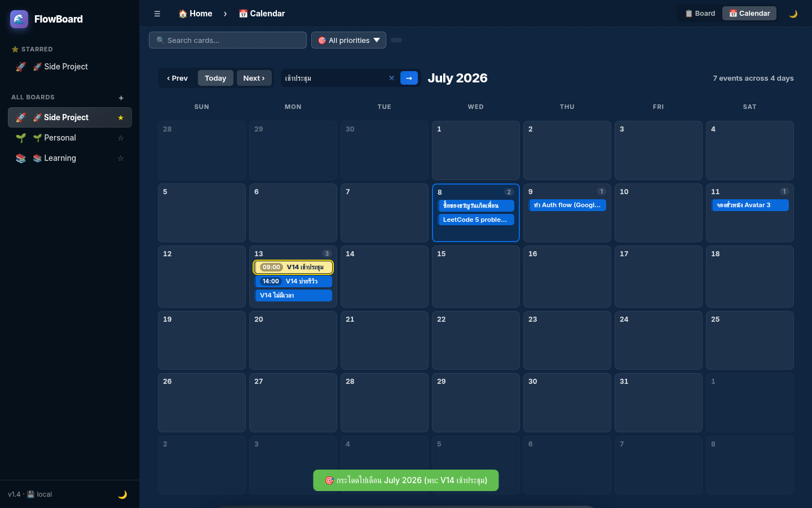Switch to Board view tab
This screenshot has height=508, width=812.
(x=700, y=14)
